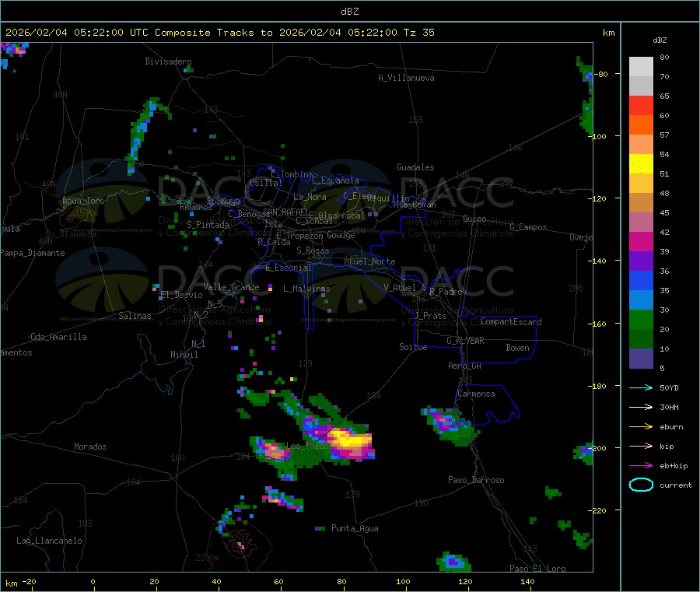Click the pink bip arrow in legend

[x=641, y=446]
